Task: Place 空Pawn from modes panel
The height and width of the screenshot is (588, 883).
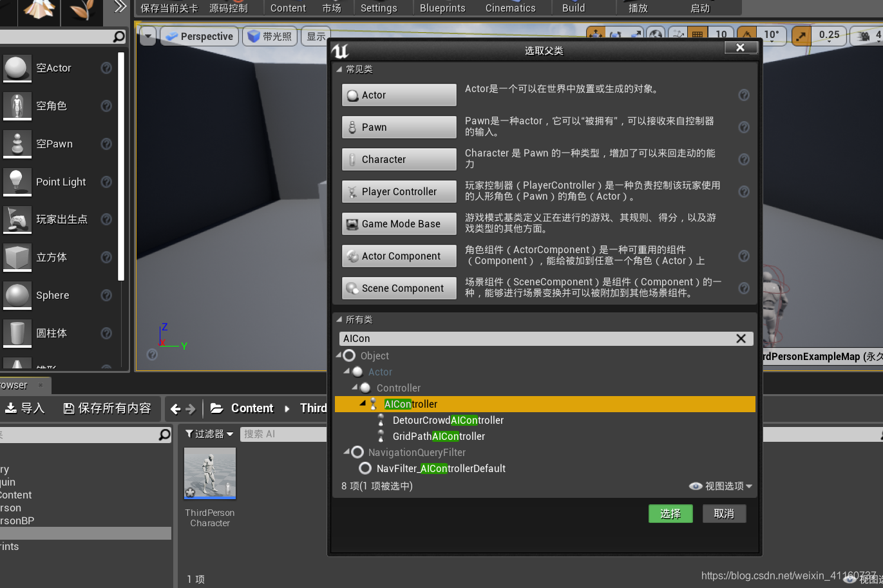Action: pyautogui.click(x=59, y=144)
